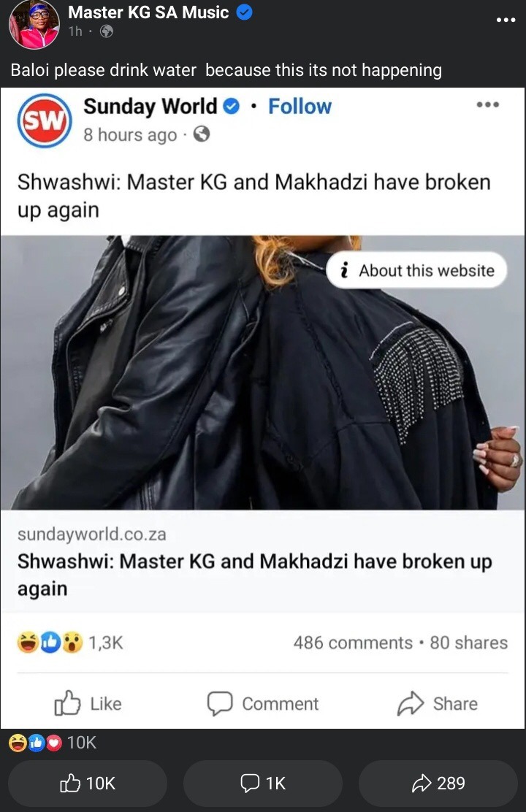The height and width of the screenshot is (812, 526).
Task: Click the Sunday World SW logo
Action: [45, 120]
